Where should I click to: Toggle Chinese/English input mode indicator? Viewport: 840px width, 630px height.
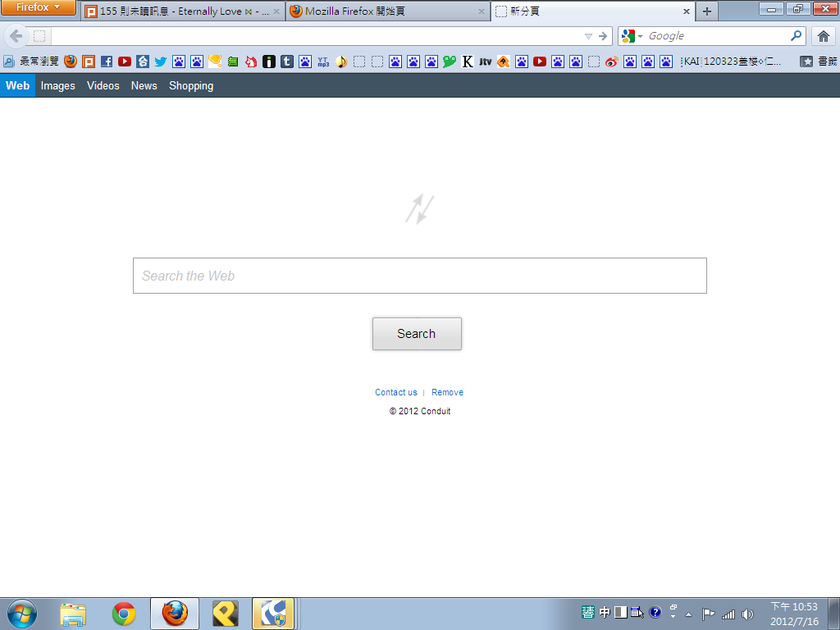click(x=605, y=613)
